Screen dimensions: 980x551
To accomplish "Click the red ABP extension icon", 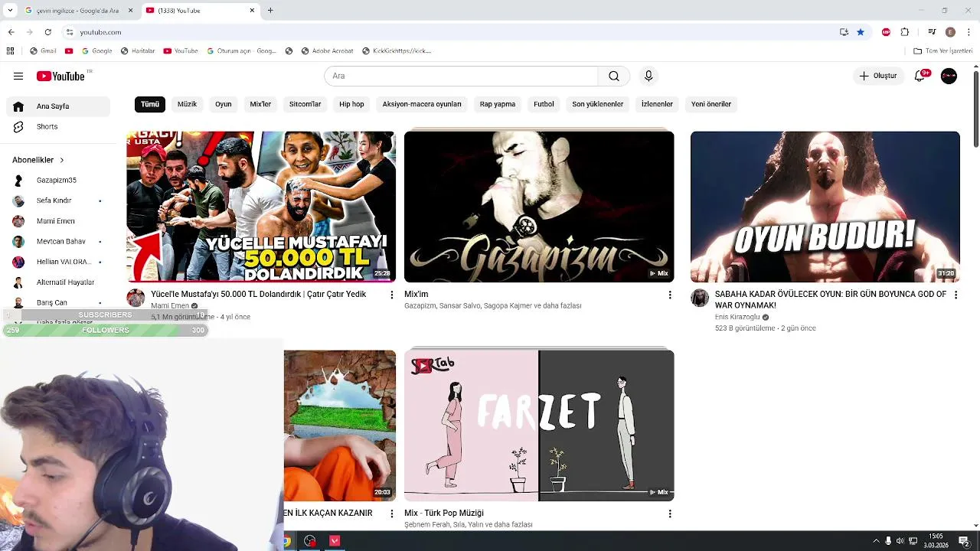I will [886, 32].
